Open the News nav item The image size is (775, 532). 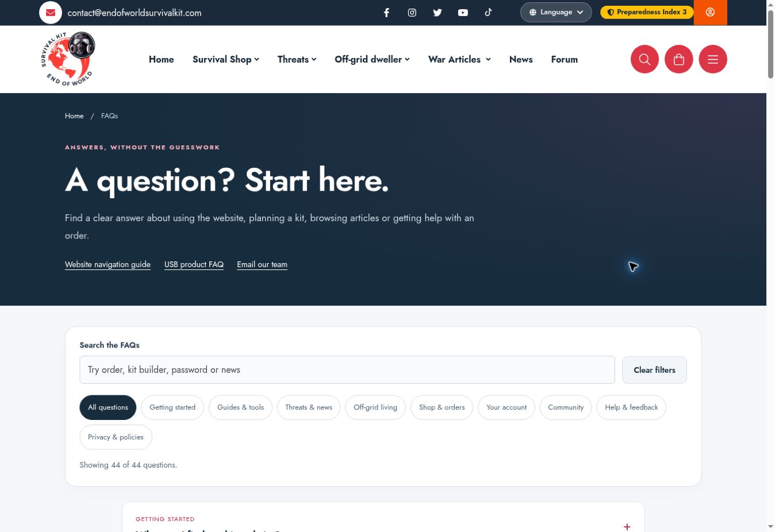(521, 59)
